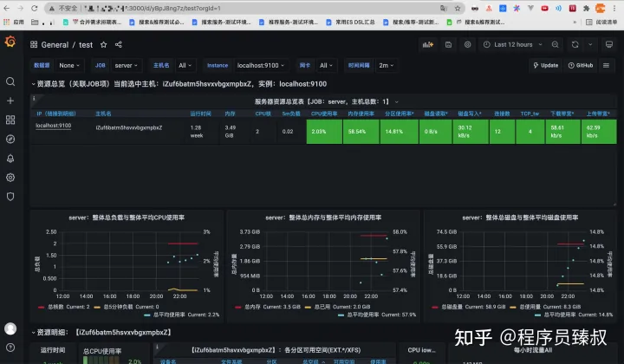Sort table by the 主机名 column header

point(103,114)
